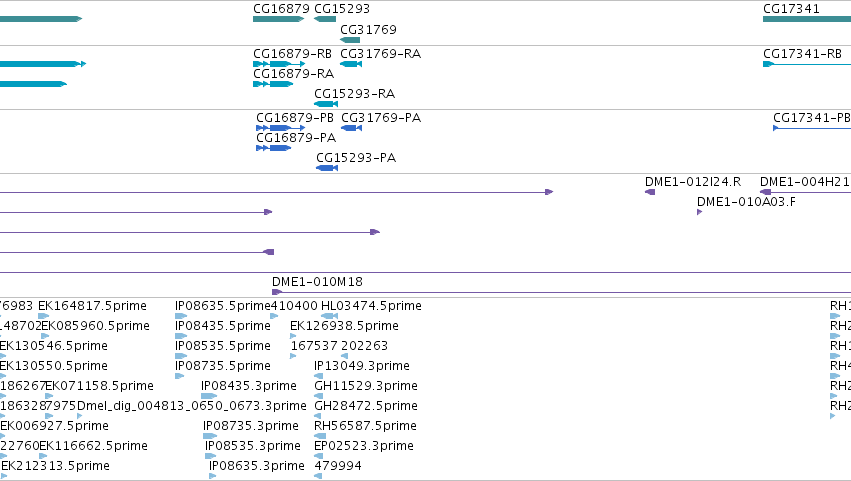Viewport: 851px width, 481px height.
Task: Click protein CG31769-PA
Action: click(x=352, y=128)
